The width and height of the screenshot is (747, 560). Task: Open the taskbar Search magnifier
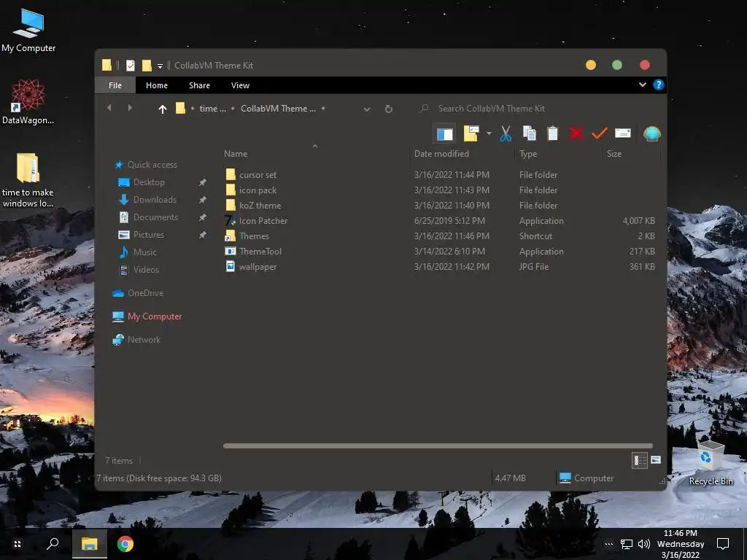coord(53,544)
